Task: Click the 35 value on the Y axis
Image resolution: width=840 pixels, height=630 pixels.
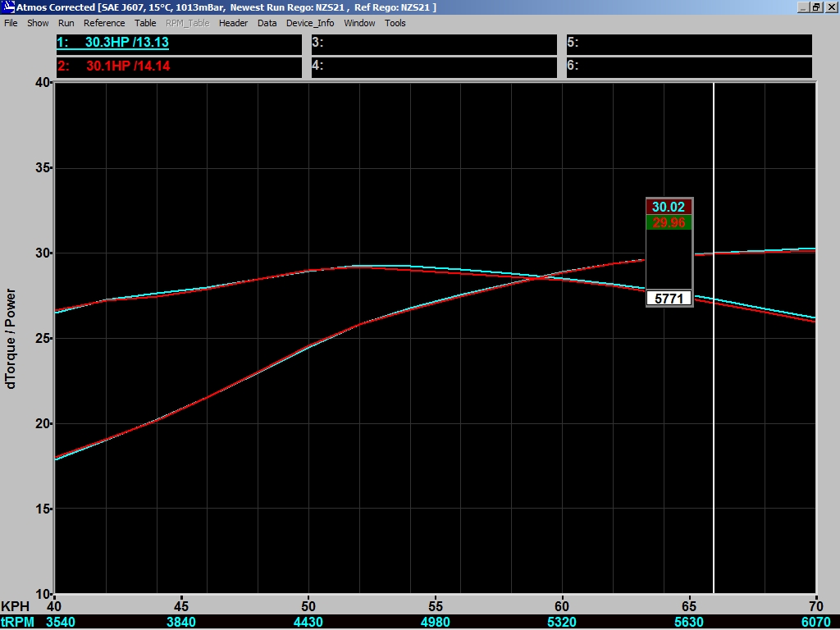Action: [x=43, y=167]
